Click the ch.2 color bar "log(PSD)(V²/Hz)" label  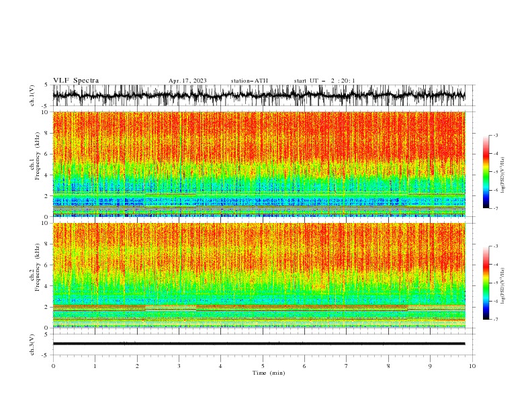(x=502, y=285)
